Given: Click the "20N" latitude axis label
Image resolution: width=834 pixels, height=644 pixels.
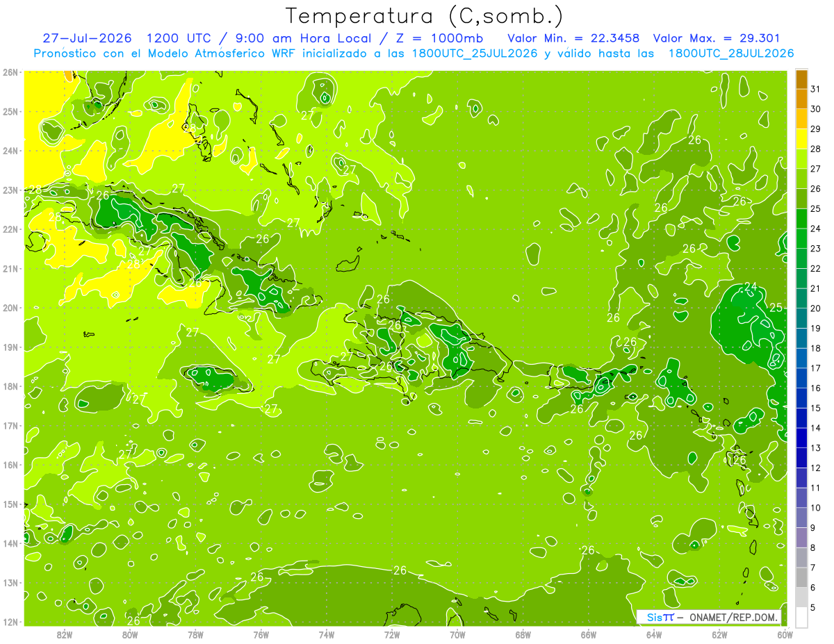Looking at the screenshot, I should [10, 308].
